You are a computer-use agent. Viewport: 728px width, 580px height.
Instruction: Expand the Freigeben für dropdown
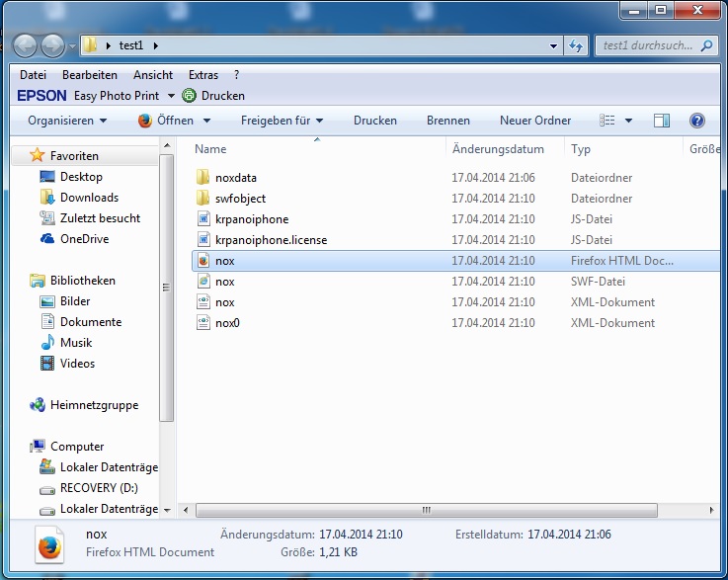[282, 121]
